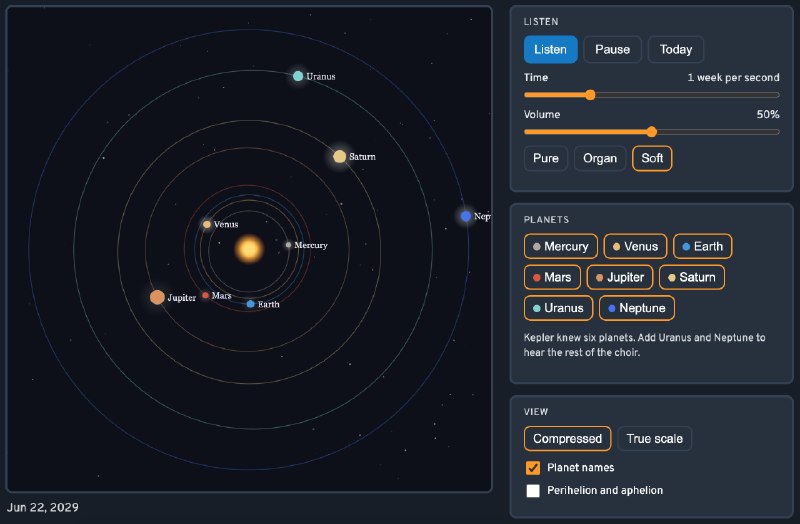Choose the Organ sound timbre

tap(599, 158)
